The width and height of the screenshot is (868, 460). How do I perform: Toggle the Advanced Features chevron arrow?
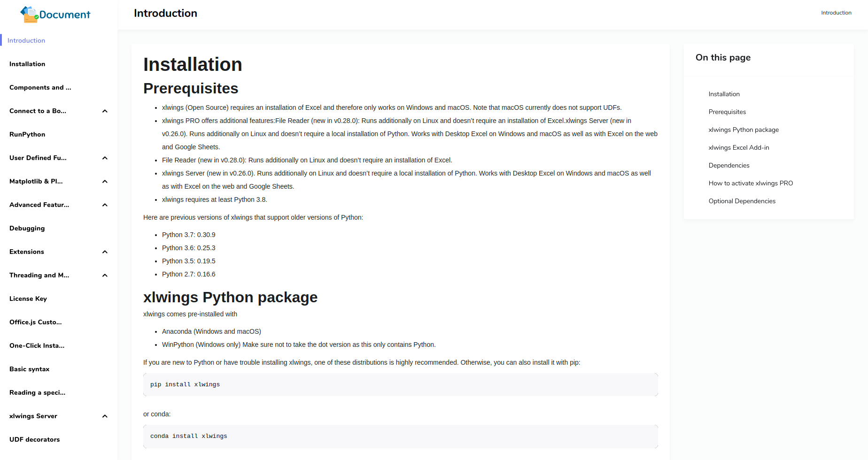[x=105, y=205]
